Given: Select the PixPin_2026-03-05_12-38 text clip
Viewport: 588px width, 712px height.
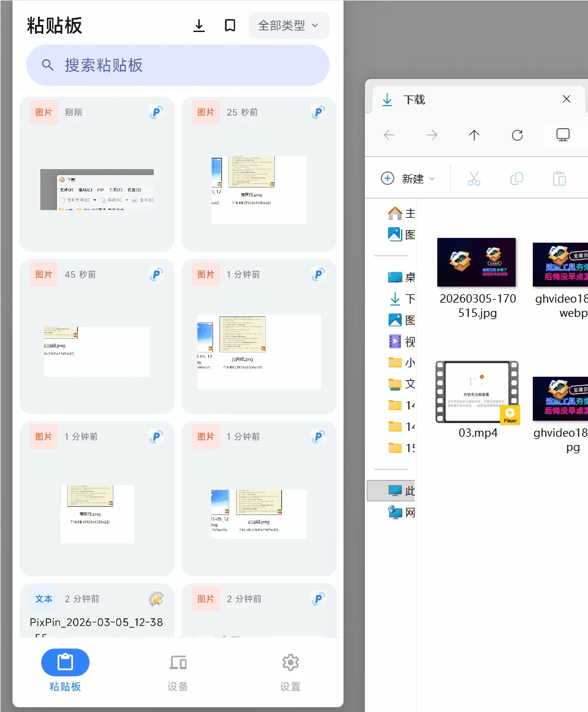Looking at the screenshot, I should [x=97, y=622].
